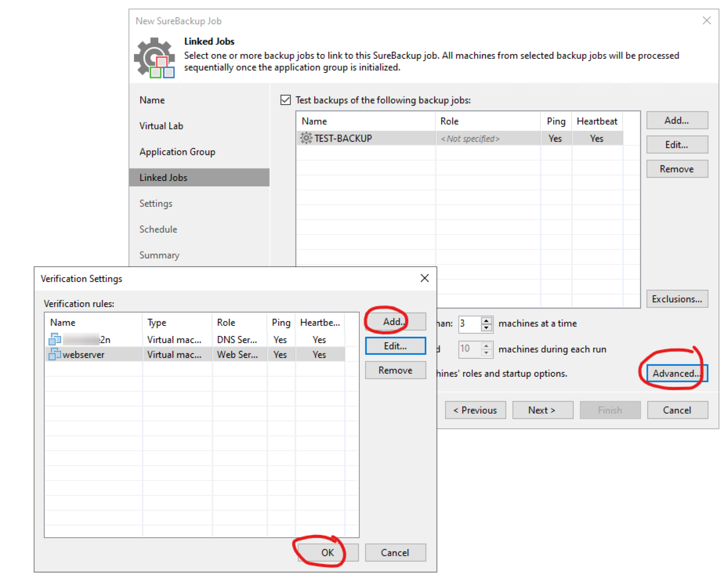Open the Summary step

(159, 255)
